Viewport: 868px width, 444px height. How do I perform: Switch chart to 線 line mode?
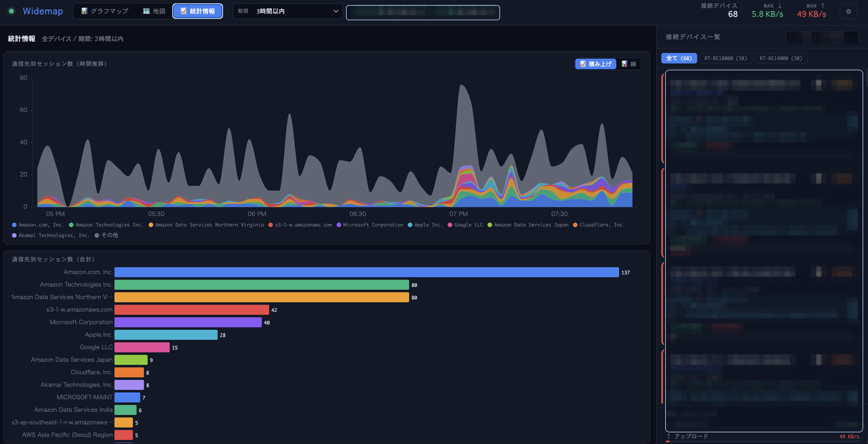(x=629, y=64)
